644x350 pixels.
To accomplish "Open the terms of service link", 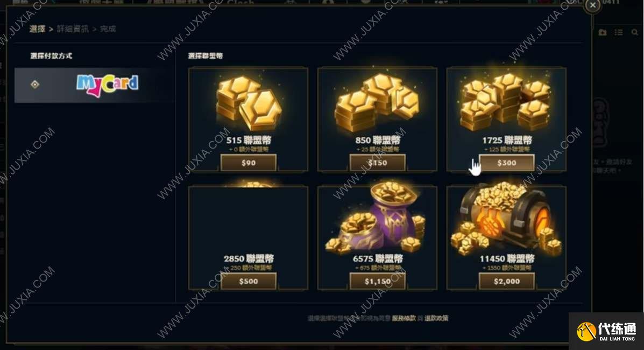I will click(404, 318).
